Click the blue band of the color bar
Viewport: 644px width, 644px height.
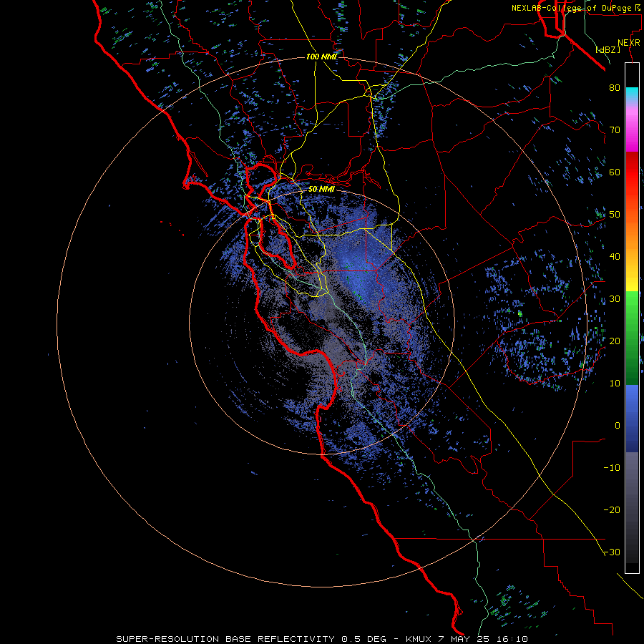click(632, 419)
